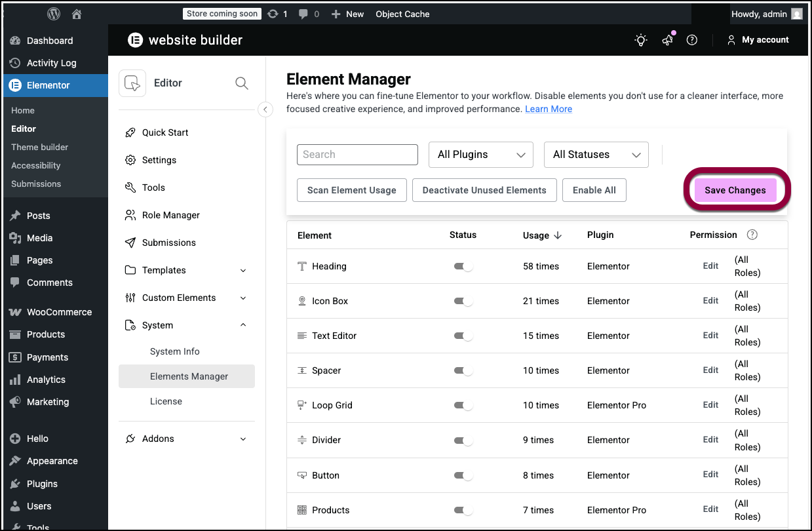812x531 pixels.
Task: Open the All Plugins dropdown
Action: (480, 155)
